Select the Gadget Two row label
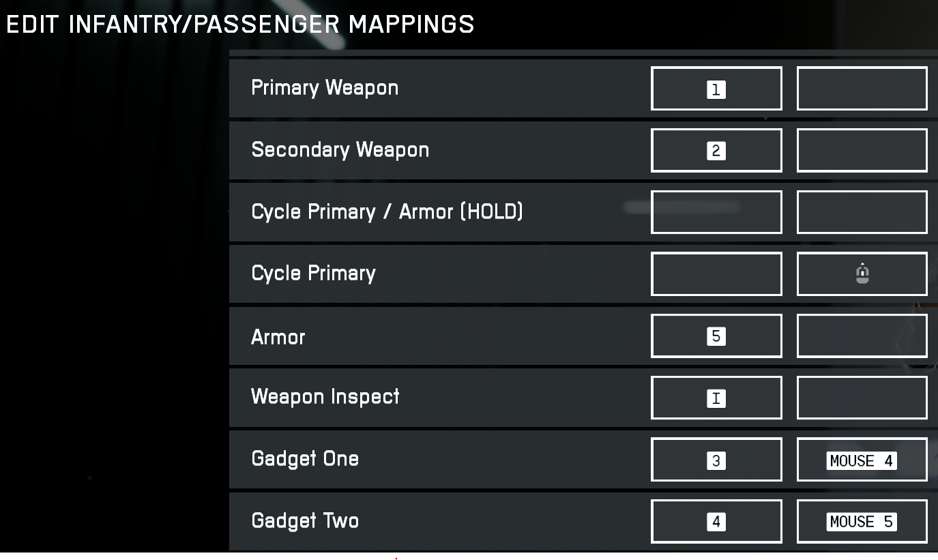The image size is (938, 560). (x=305, y=521)
